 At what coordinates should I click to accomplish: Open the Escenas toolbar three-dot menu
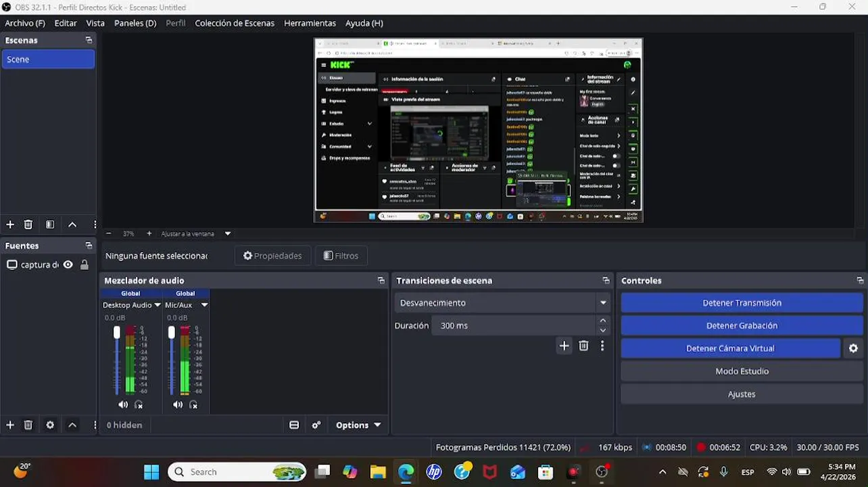95,225
